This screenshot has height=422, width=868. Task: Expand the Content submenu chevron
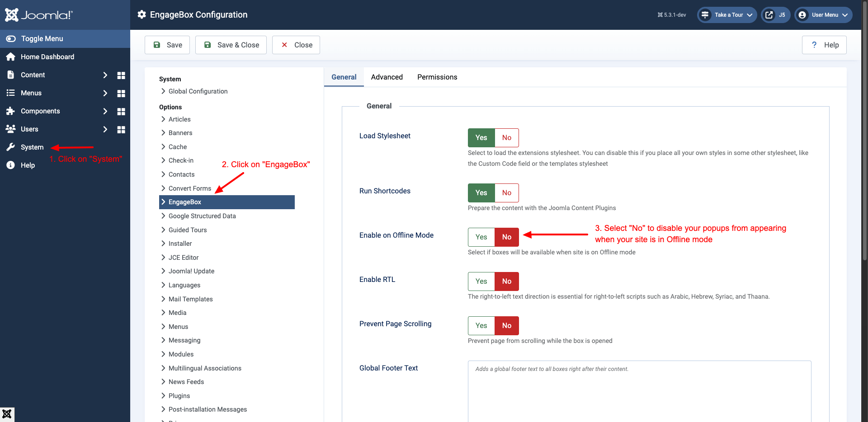click(x=105, y=75)
